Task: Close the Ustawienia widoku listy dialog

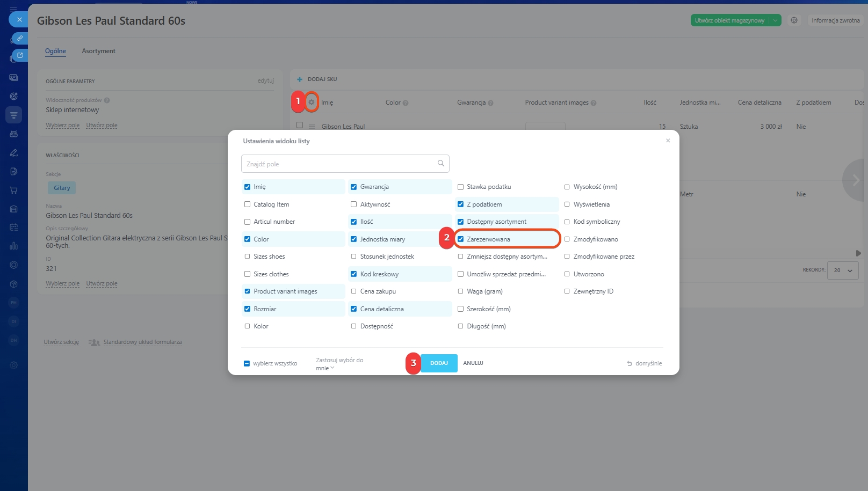Action: point(668,141)
